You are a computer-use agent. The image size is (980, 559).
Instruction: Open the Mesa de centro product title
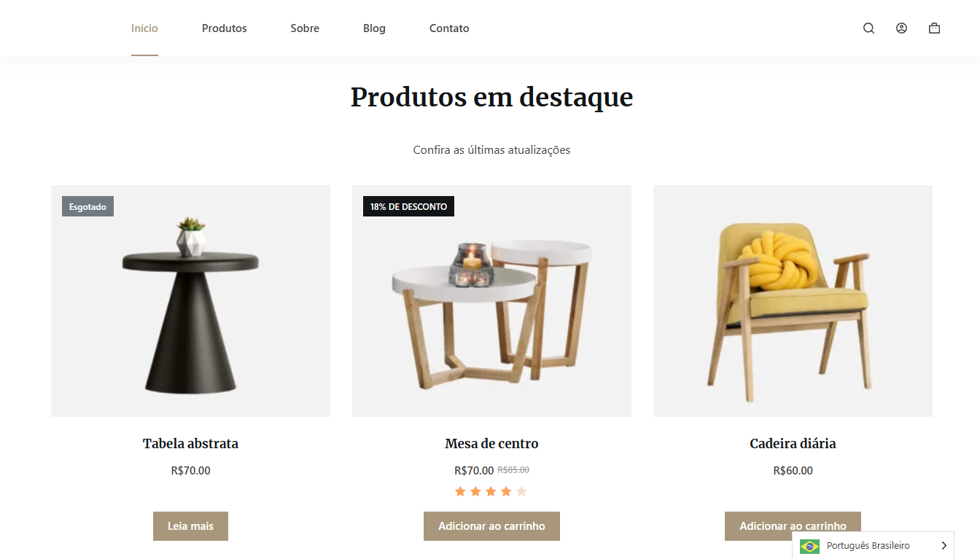pos(491,443)
